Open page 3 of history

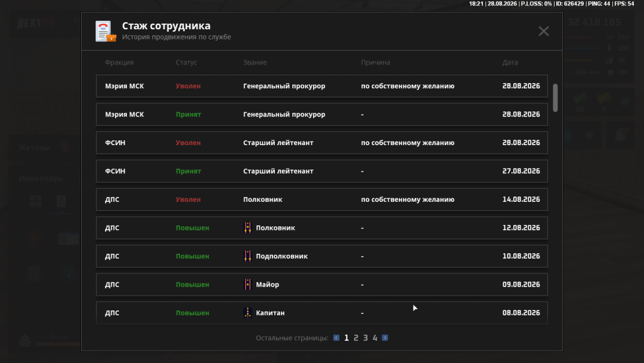click(x=365, y=338)
